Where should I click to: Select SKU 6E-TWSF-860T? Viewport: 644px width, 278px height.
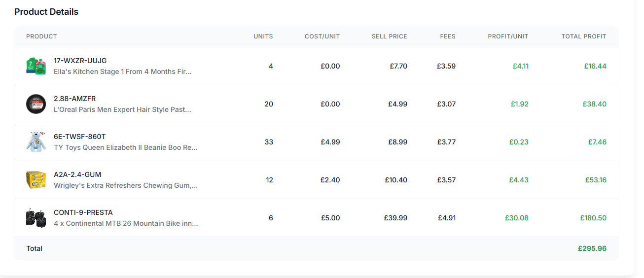(79, 137)
